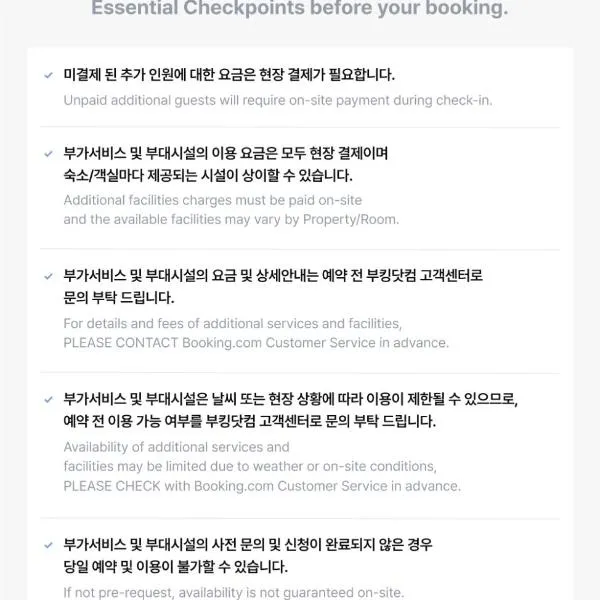Click 'Unpaid additional guests' English text
Screen dimensions: 600x600
[x=278, y=100]
